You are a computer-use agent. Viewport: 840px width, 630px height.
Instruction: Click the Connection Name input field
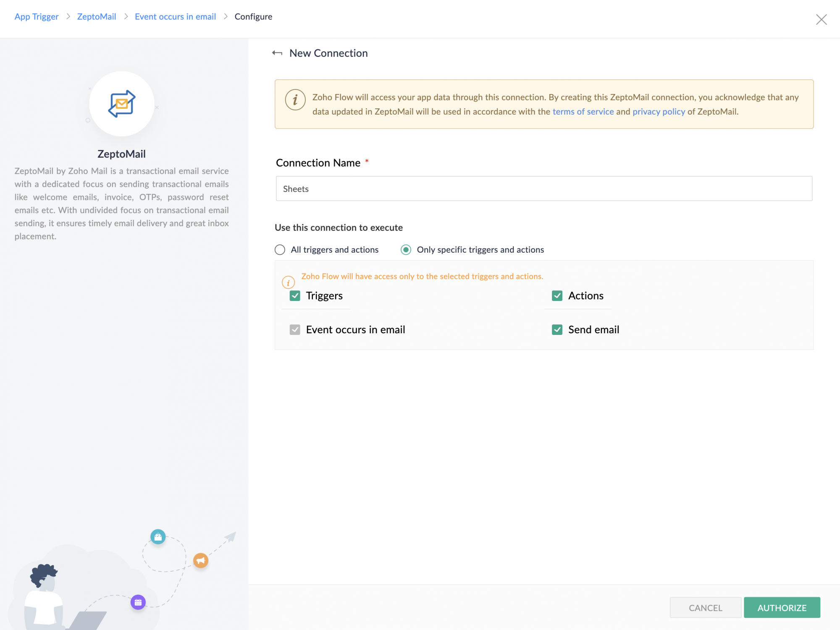[544, 188]
